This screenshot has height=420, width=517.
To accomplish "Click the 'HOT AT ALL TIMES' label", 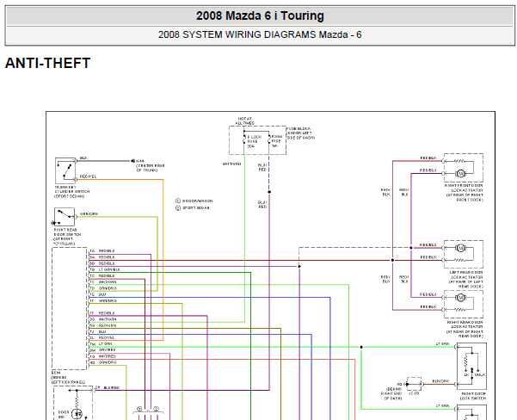I will click(x=244, y=120).
